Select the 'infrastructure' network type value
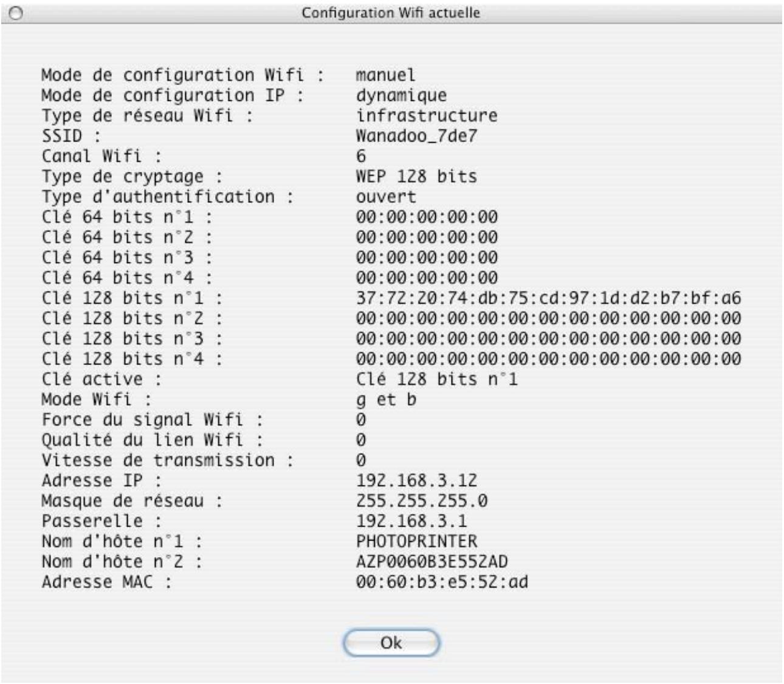The image size is (784, 684). click(x=427, y=115)
